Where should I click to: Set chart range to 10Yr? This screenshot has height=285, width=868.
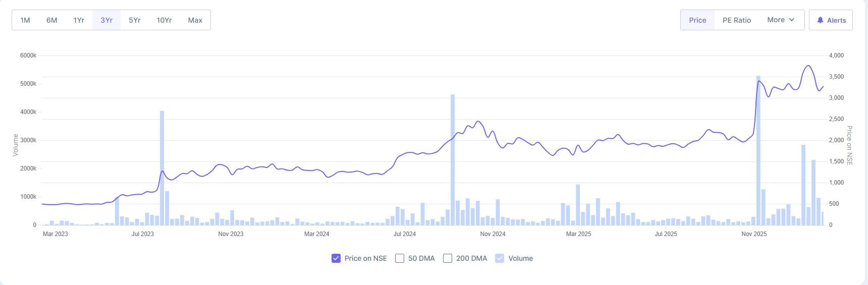pos(164,20)
